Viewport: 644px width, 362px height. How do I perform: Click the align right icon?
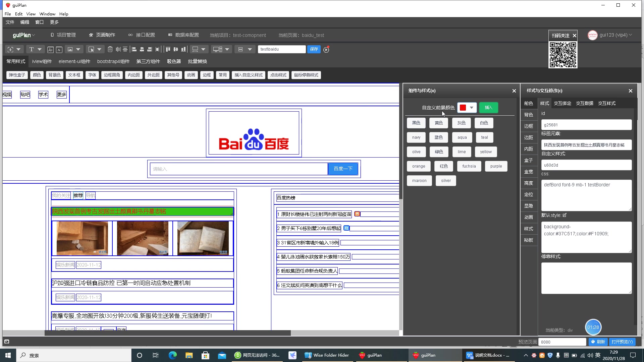click(150, 49)
